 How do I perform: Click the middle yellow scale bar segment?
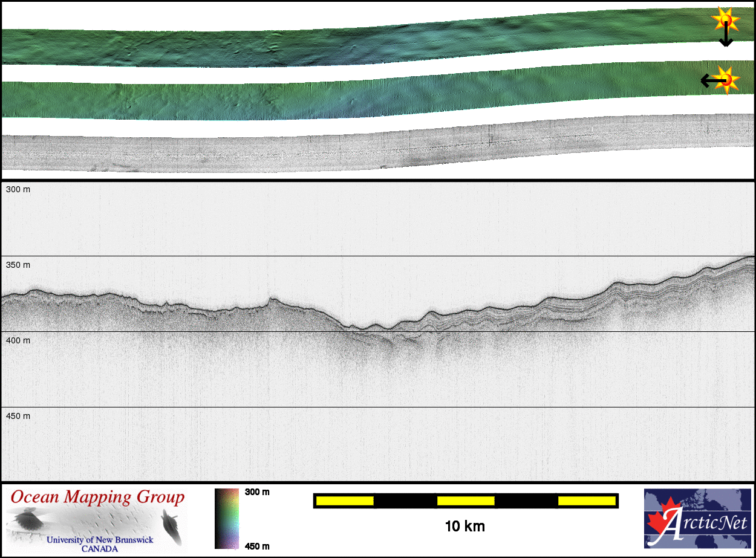click(466, 501)
